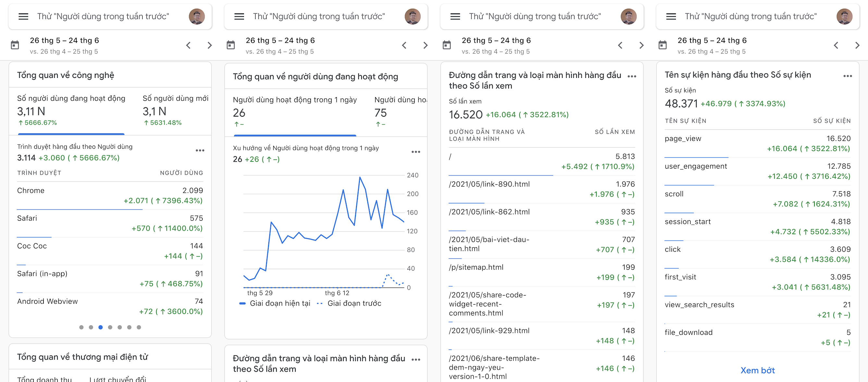The image size is (868, 382).
Task: Select the active third pagination dot in technology card
Action: [100, 327]
